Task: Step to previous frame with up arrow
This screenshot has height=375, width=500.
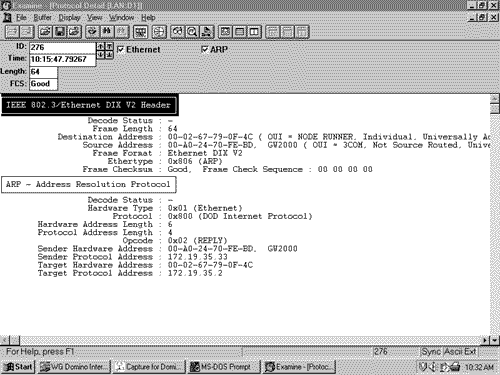Action: 101,46
